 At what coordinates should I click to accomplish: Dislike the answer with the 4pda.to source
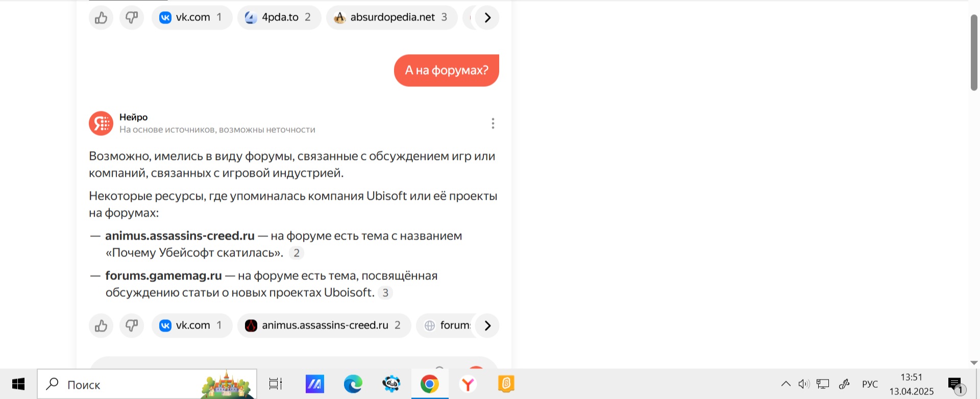(132, 18)
